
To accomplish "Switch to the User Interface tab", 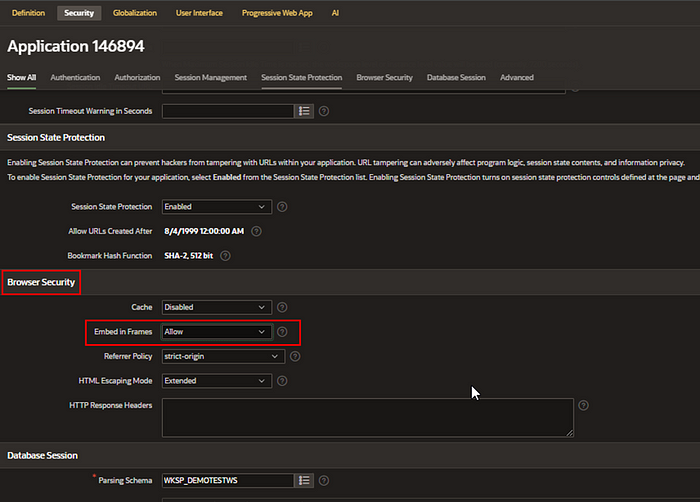I will pos(199,13).
